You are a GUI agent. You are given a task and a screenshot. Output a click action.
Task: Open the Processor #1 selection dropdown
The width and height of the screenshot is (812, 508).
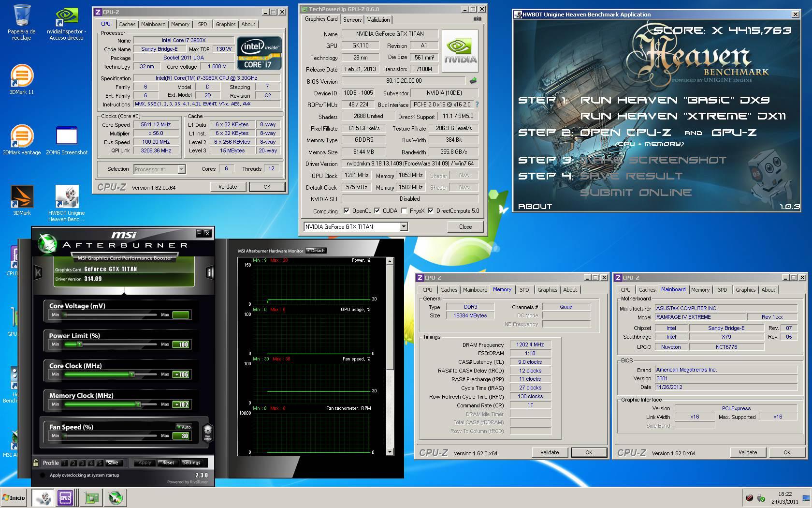(x=181, y=169)
